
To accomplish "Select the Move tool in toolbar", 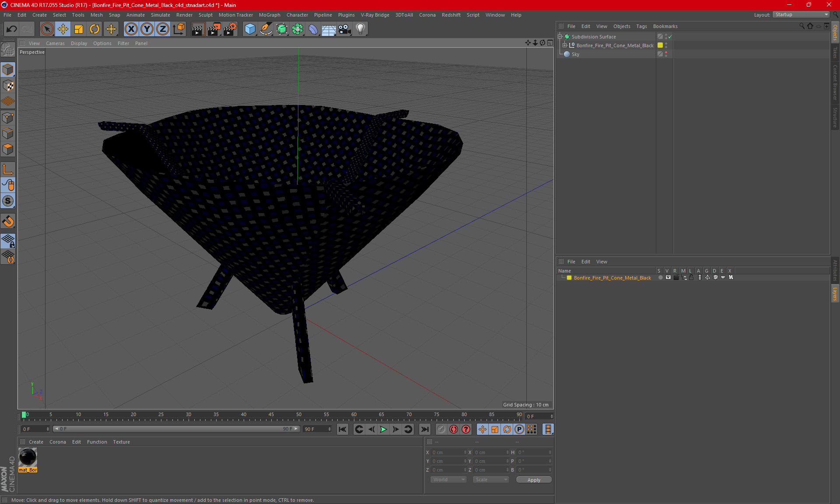I will [63, 29].
